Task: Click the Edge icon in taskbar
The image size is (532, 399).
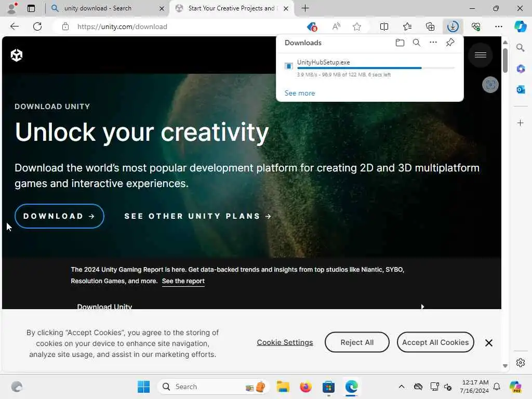Action: pyautogui.click(x=352, y=387)
